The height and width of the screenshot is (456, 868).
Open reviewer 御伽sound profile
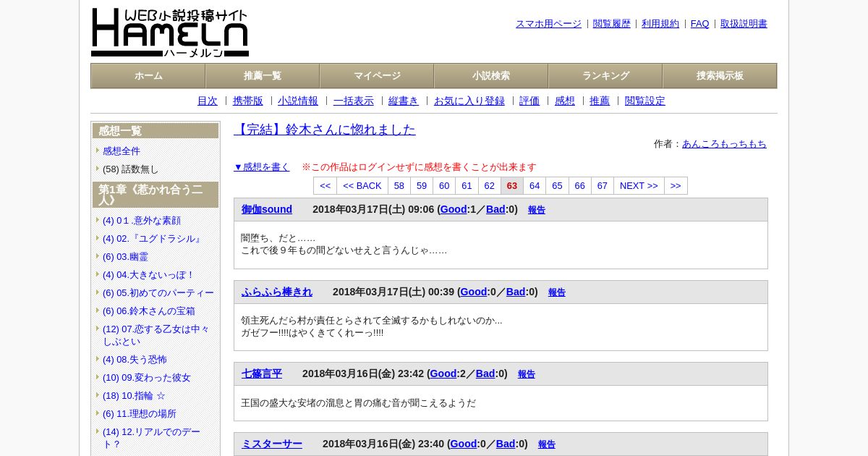tap(267, 210)
